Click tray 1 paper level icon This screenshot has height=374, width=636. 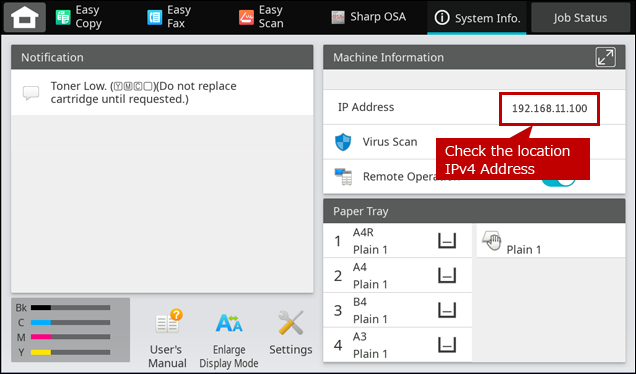(447, 241)
